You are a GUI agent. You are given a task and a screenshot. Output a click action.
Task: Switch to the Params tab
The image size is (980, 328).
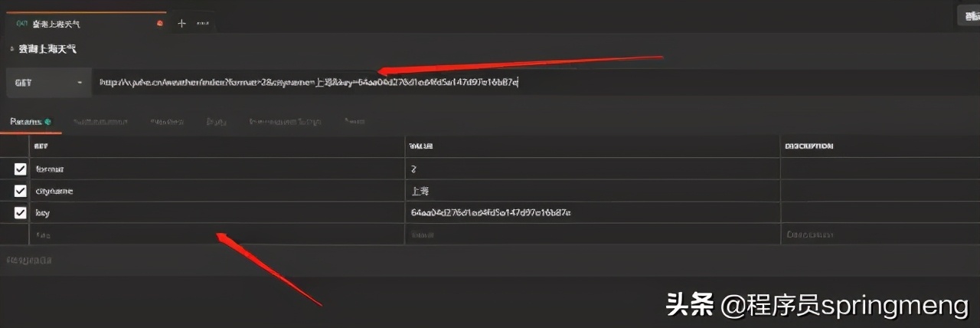click(31, 122)
